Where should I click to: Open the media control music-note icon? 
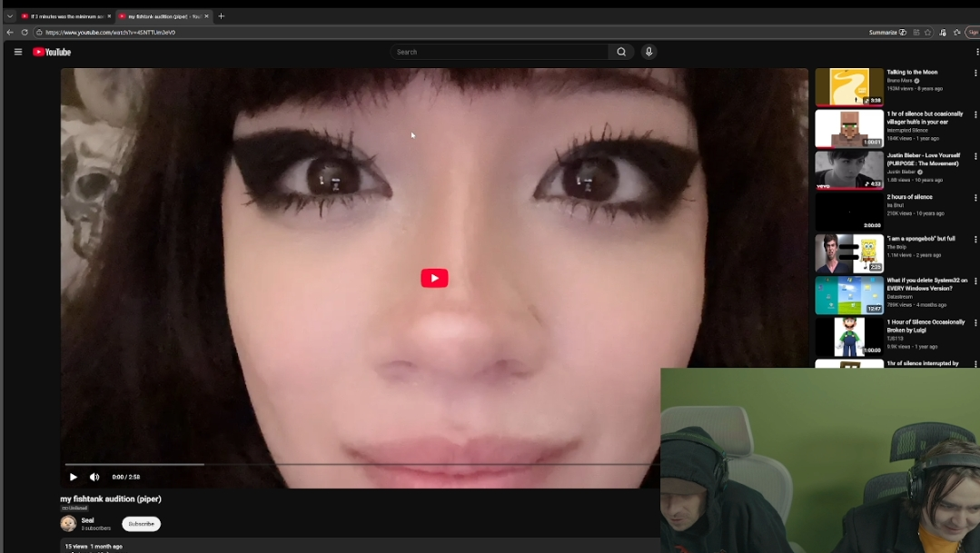click(943, 32)
